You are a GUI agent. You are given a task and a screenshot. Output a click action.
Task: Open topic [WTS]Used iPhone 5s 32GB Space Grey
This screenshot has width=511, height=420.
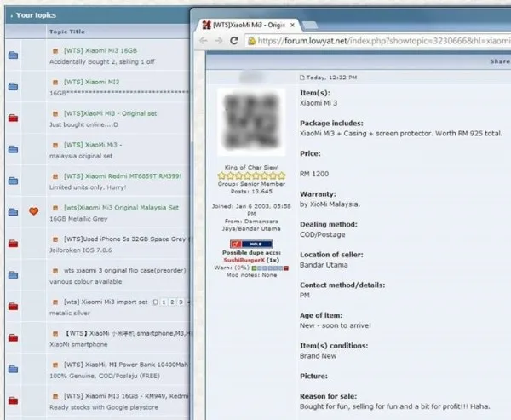pos(124,239)
